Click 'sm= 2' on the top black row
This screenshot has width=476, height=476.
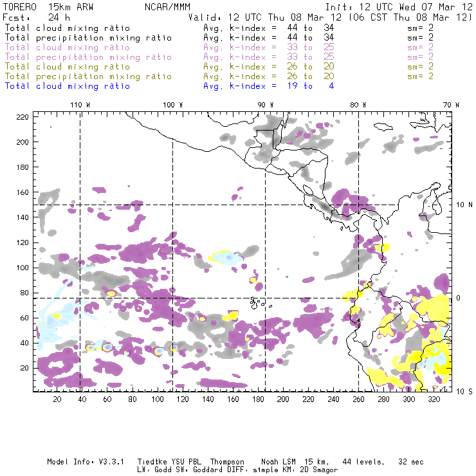(x=420, y=28)
